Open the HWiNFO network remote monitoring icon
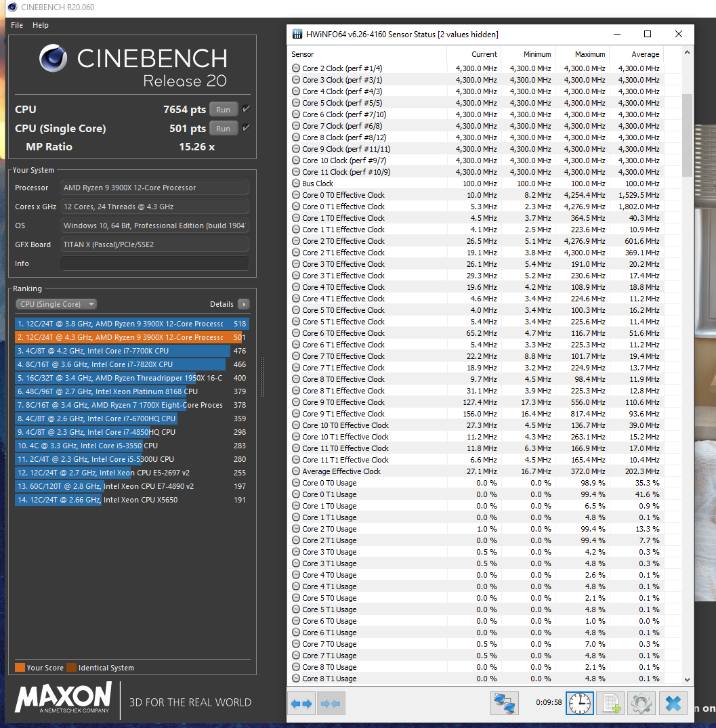The width and height of the screenshot is (716, 728). point(504,704)
